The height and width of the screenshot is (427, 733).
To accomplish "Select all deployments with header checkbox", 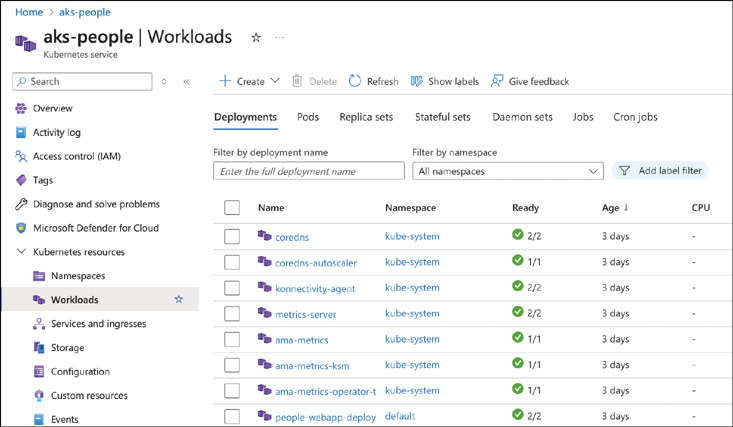I will pos(232,208).
